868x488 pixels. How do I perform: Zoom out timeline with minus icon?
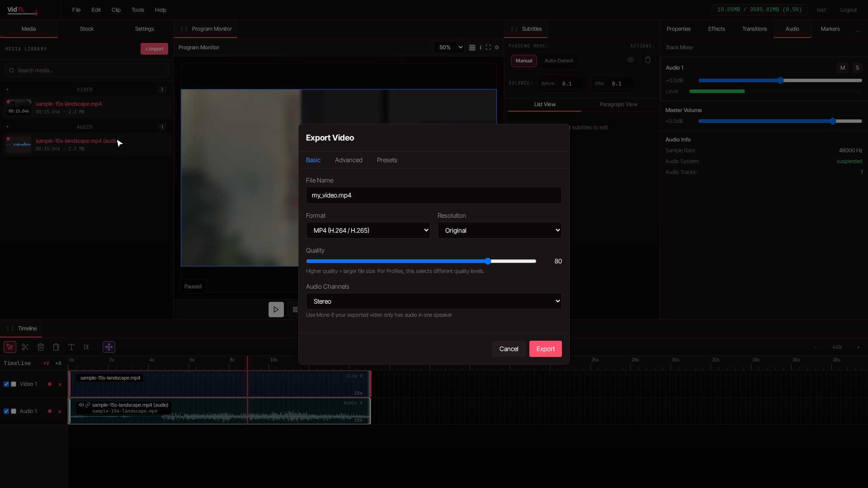pyautogui.click(x=816, y=347)
